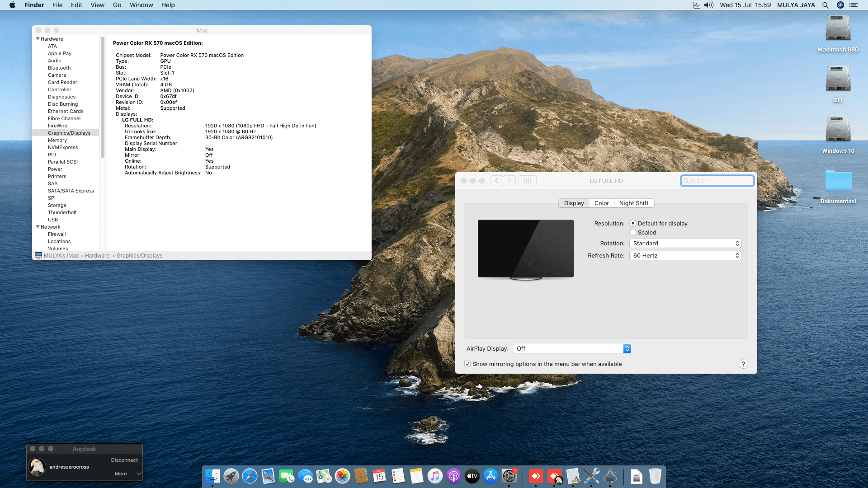Switch to the Night Shift tab
This screenshot has height=488, width=868.
634,203
